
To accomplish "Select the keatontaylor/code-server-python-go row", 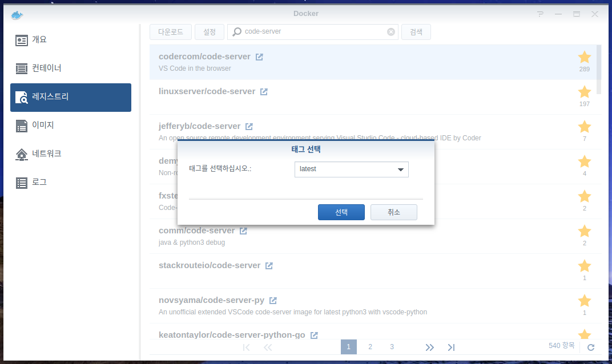I will click(x=373, y=331).
